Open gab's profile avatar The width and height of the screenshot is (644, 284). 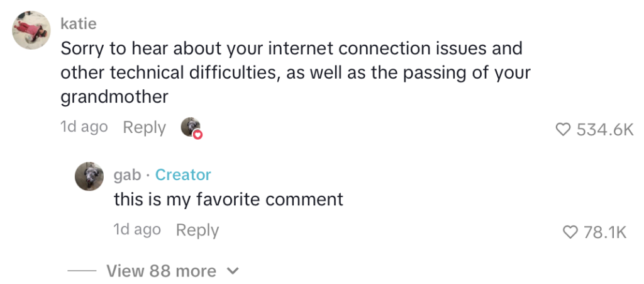click(x=89, y=176)
